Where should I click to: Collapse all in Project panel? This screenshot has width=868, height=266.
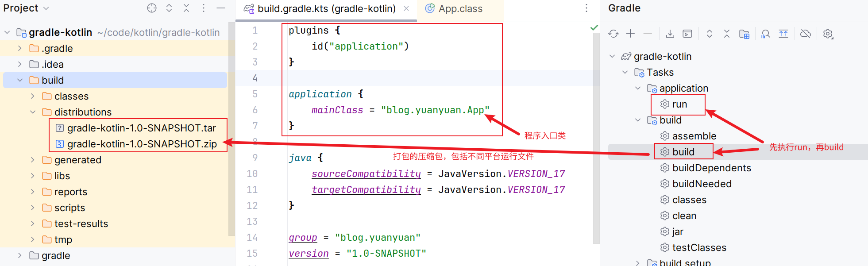coord(186,8)
